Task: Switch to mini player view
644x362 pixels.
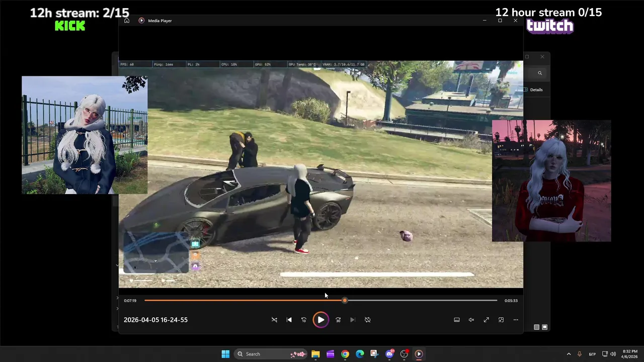Action: (501, 320)
